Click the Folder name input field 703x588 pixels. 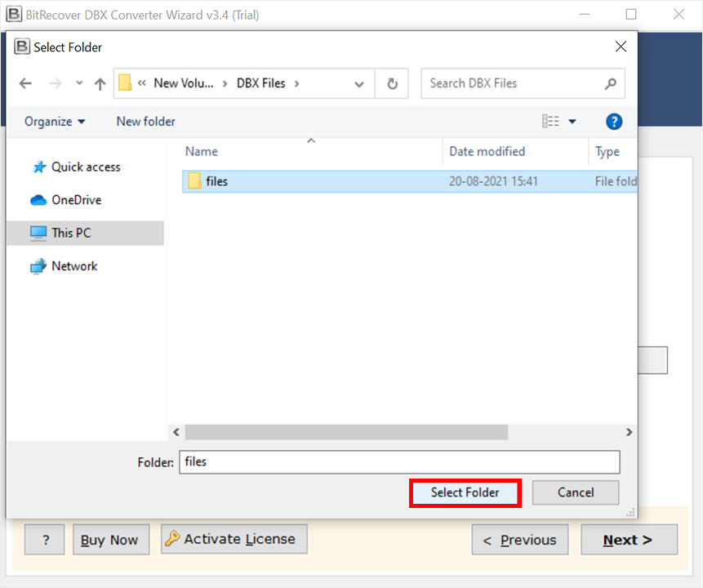click(399, 462)
